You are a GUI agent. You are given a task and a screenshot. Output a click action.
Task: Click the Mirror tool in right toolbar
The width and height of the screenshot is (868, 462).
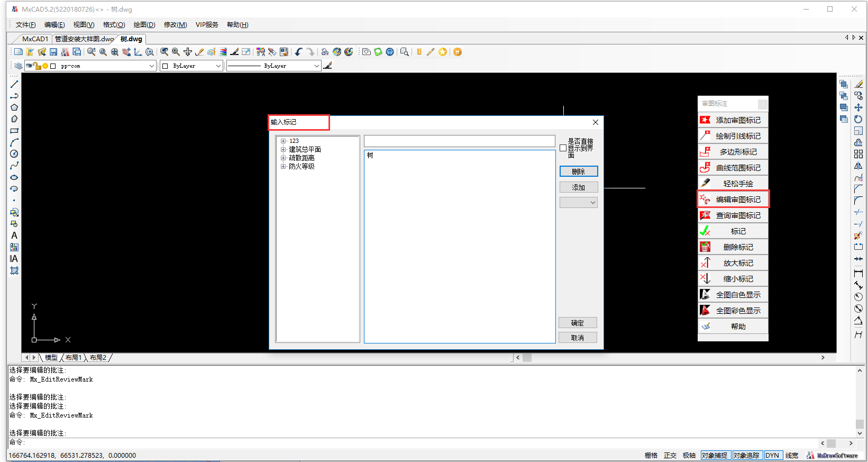tap(858, 166)
